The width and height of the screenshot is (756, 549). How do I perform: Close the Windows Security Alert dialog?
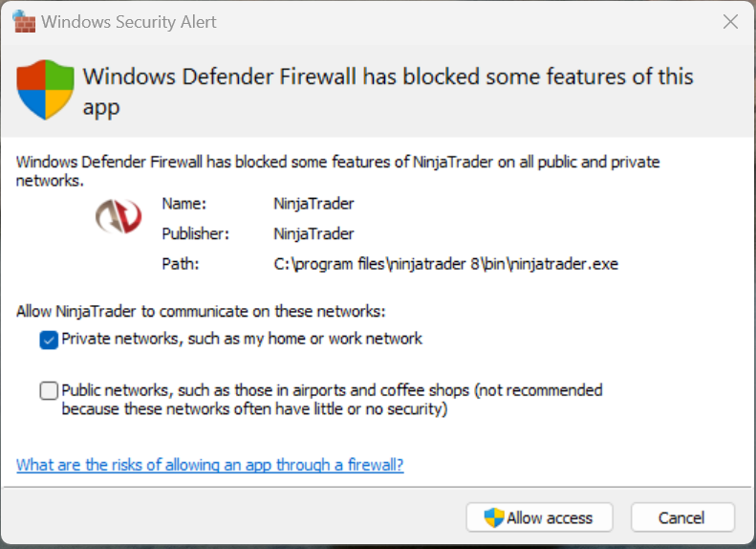[x=730, y=21]
